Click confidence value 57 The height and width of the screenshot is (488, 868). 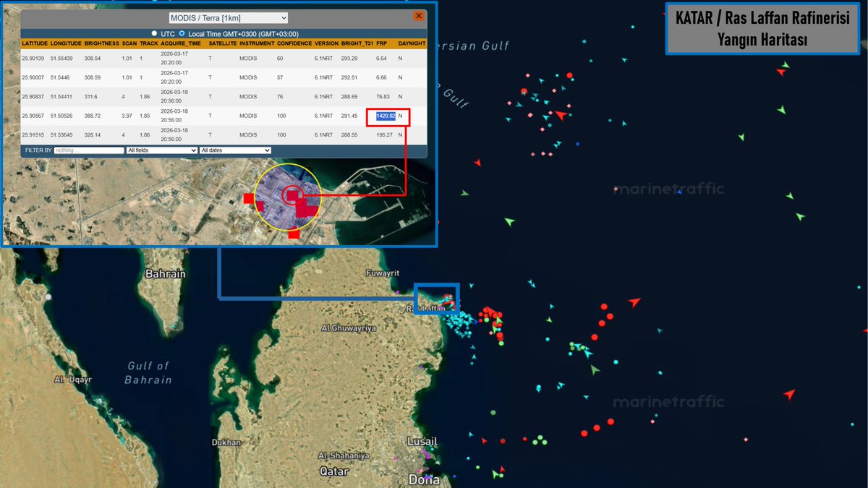[280, 77]
